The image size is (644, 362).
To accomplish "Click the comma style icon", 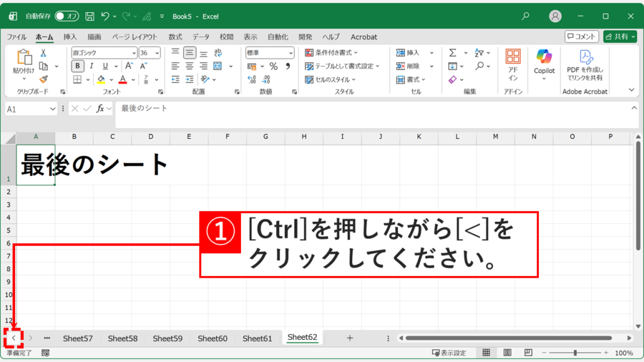I will click(288, 66).
